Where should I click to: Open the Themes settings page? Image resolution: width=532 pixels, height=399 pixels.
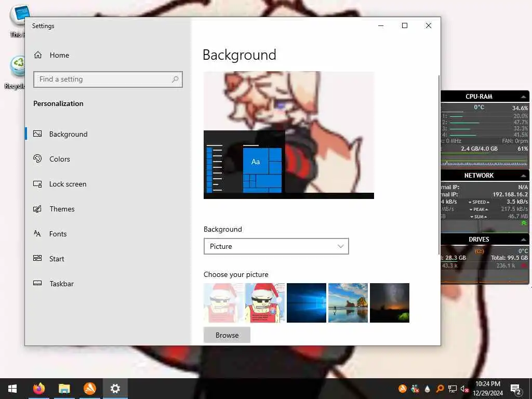[x=62, y=209]
